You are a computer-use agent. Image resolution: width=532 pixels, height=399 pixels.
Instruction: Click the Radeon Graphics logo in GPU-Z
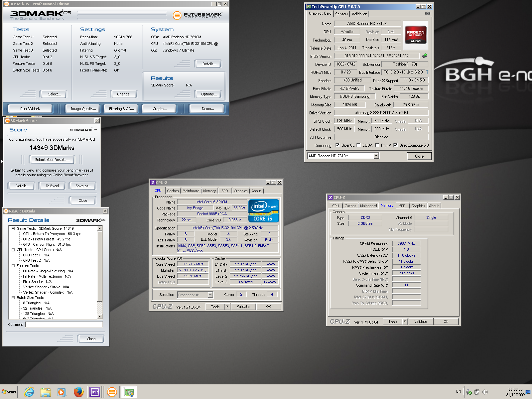(416, 35)
